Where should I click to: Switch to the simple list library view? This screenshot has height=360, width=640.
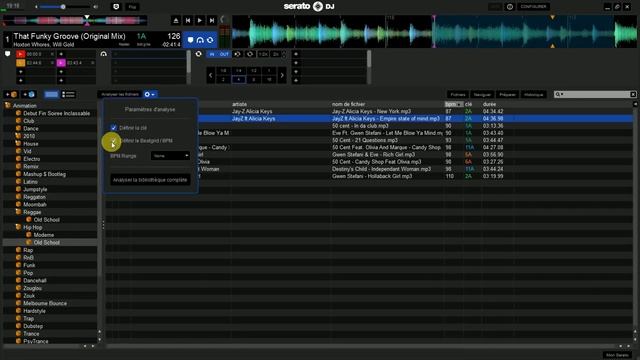(x=51, y=94)
